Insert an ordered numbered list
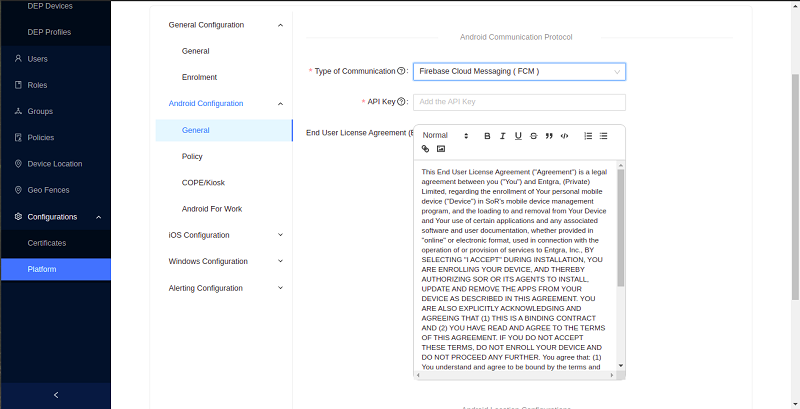 588,136
